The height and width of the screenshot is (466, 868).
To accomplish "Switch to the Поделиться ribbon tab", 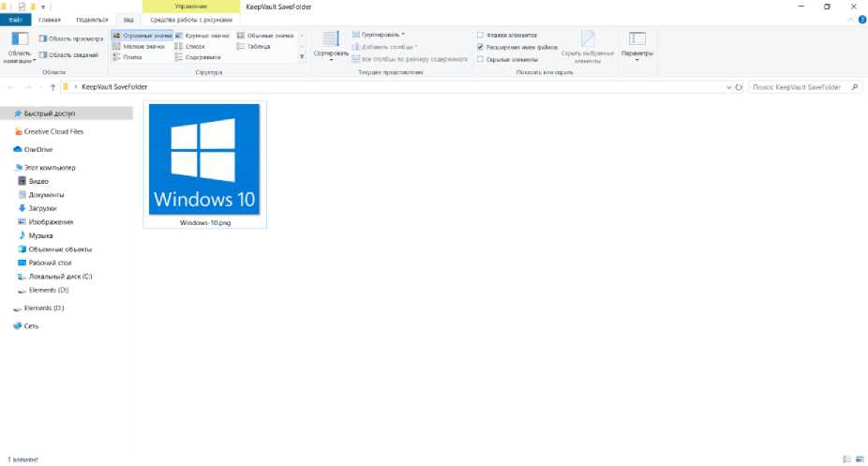I will (x=92, y=20).
